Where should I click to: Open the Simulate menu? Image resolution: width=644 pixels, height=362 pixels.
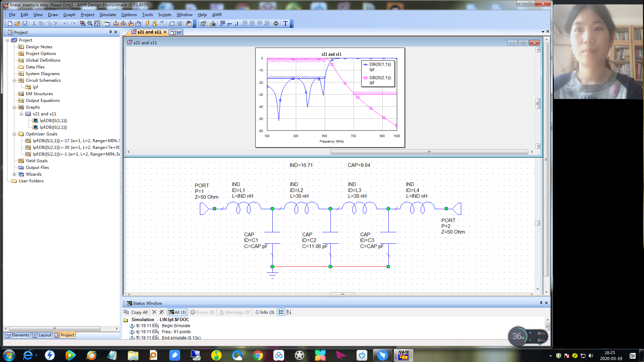(108, 14)
